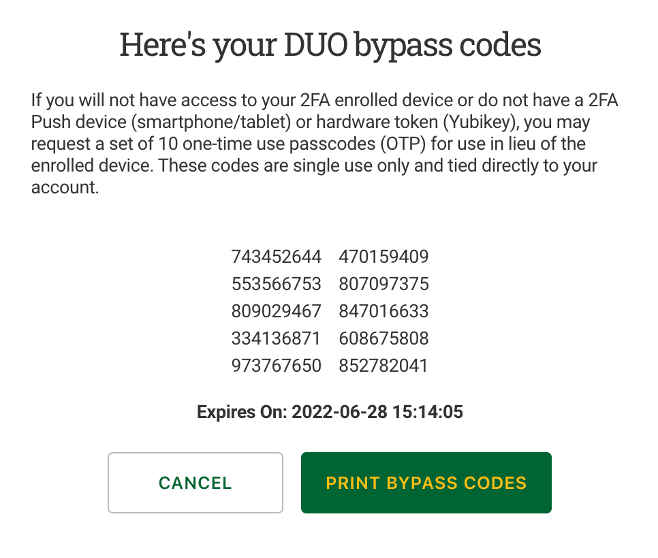This screenshot has height=558, width=658.
Task: Click the code 470159409
Action: [x=384, y=257]
